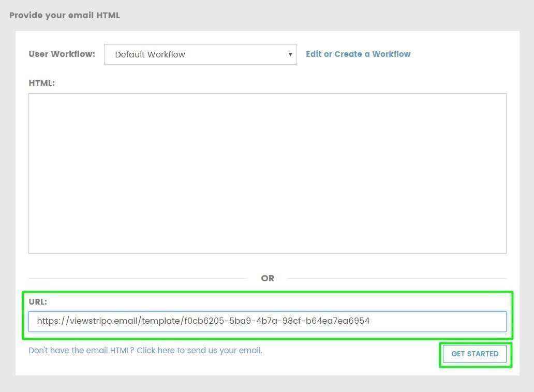Focus the URL input field
Viewport: 534px width, 392px height.
[267, 321]
